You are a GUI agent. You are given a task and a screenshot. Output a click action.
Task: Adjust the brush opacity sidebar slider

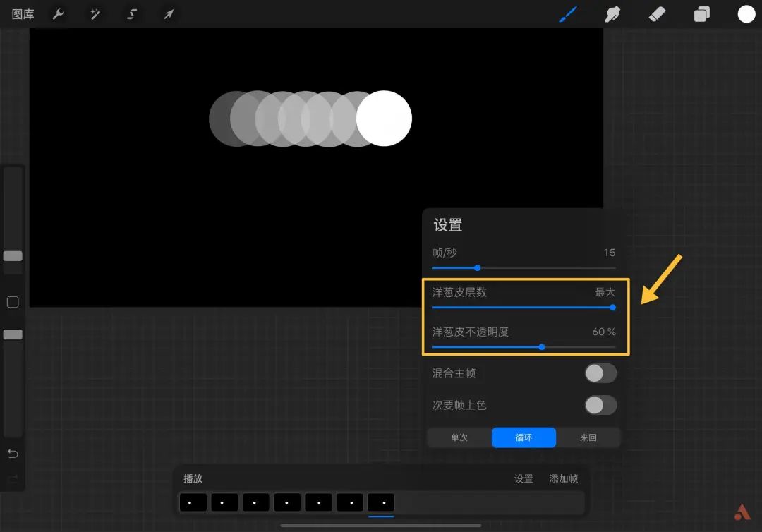pos(13,334)
